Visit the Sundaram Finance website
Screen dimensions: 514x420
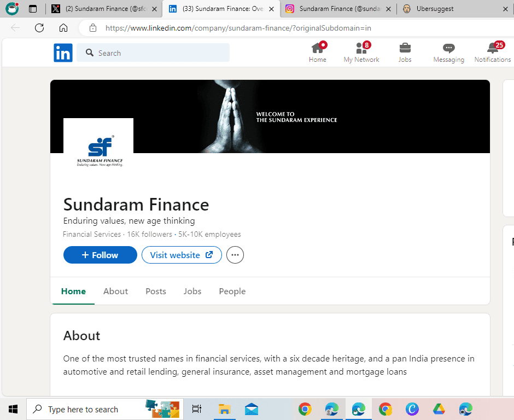[181, 255]
